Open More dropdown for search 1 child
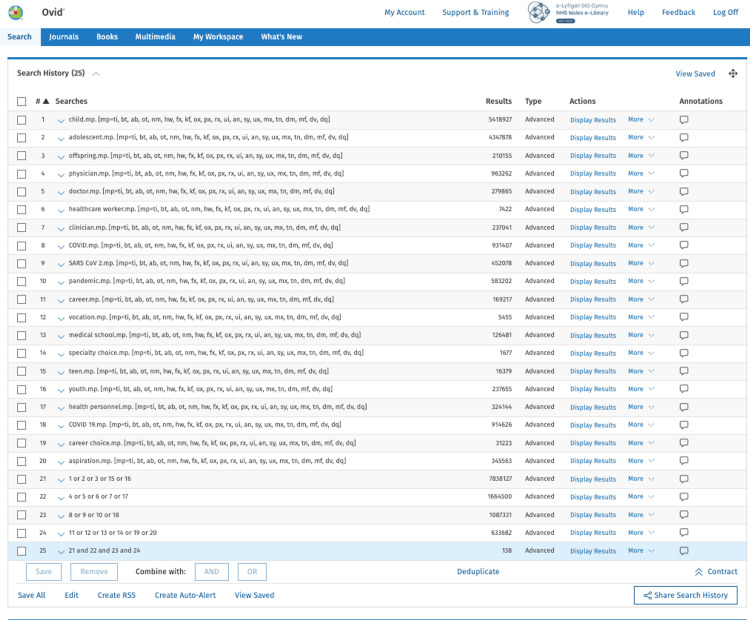Viewport: 750px width, 620px height. pos(641,120)
